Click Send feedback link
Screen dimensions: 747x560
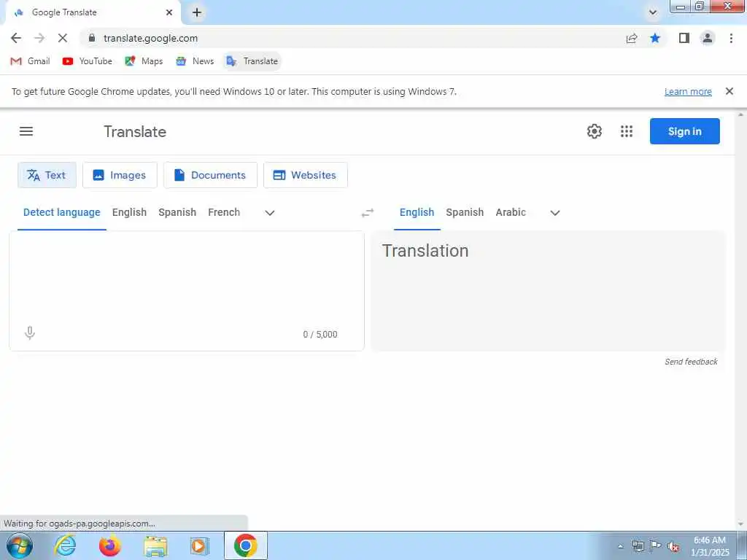coord(691,362)
